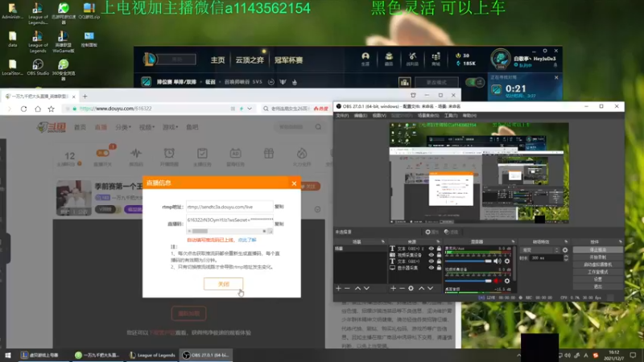
Task: Go to browser home page
Action: tap(38, 109)
